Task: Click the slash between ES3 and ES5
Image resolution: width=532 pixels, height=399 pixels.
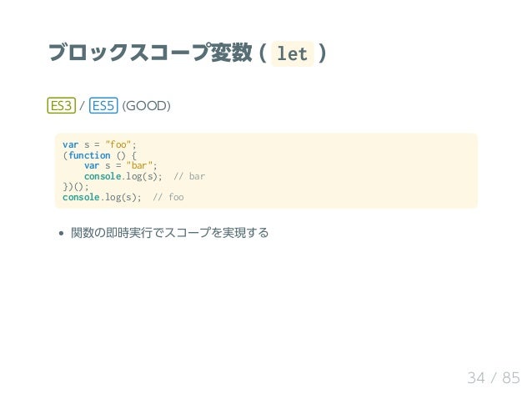Action: [82, 106]
